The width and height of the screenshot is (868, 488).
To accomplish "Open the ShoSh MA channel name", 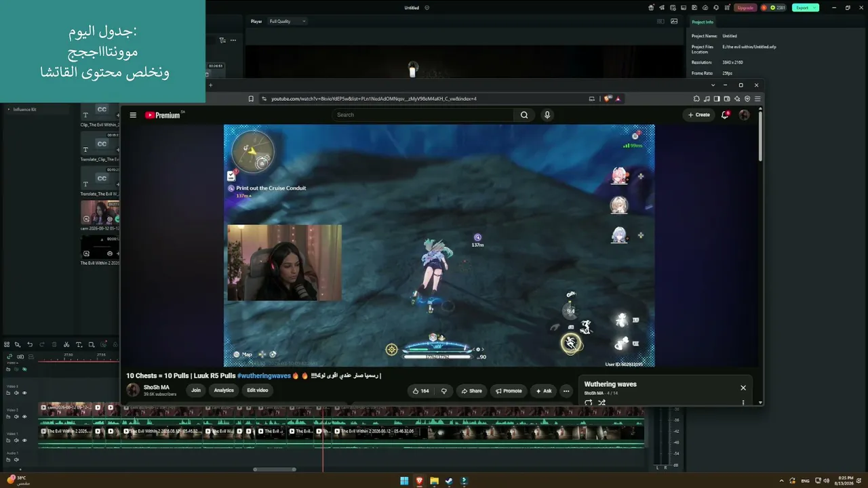I will click(157, 388).
